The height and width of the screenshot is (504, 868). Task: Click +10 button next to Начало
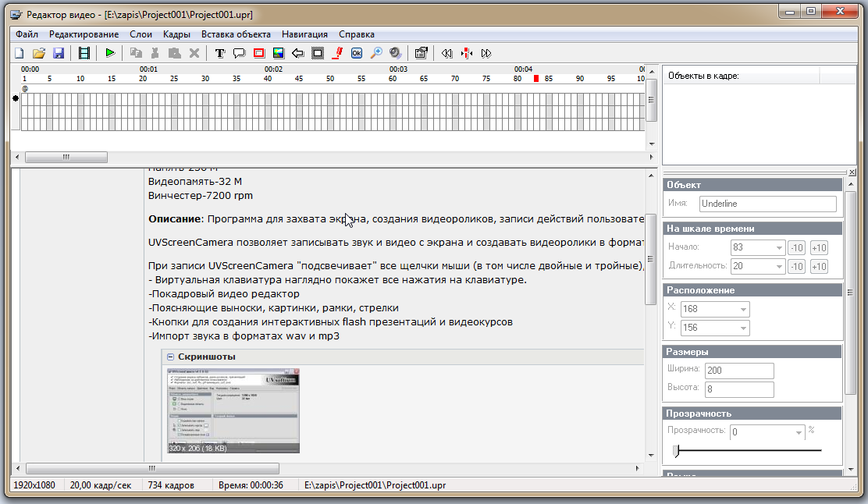(x=819, y=248)
